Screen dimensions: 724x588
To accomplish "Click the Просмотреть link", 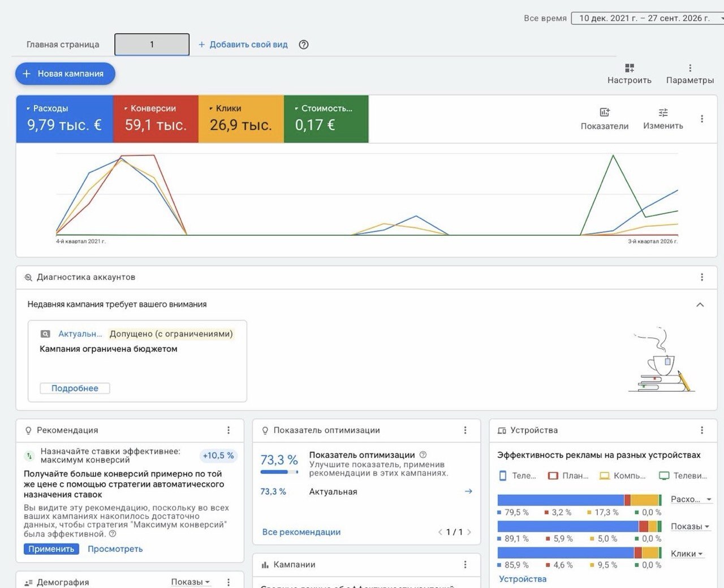I will pyautogui.click(x=115, y=549).
